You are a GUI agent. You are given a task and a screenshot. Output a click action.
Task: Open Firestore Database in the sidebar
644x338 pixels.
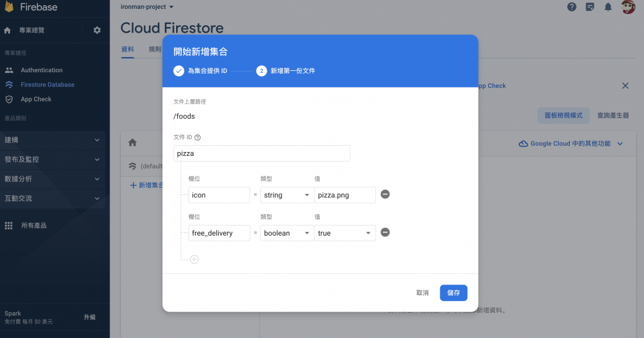click(48, 84)
